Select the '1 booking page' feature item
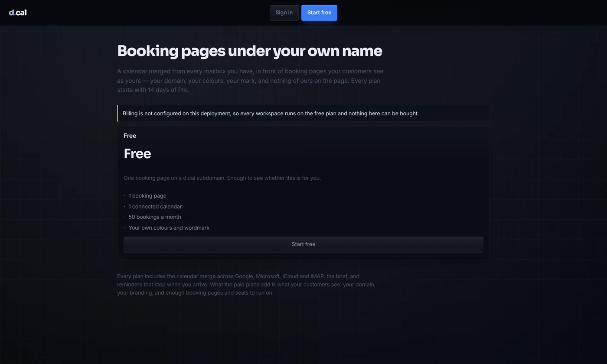The width and height of the screenshot is (607, 364). click(147, 196)
